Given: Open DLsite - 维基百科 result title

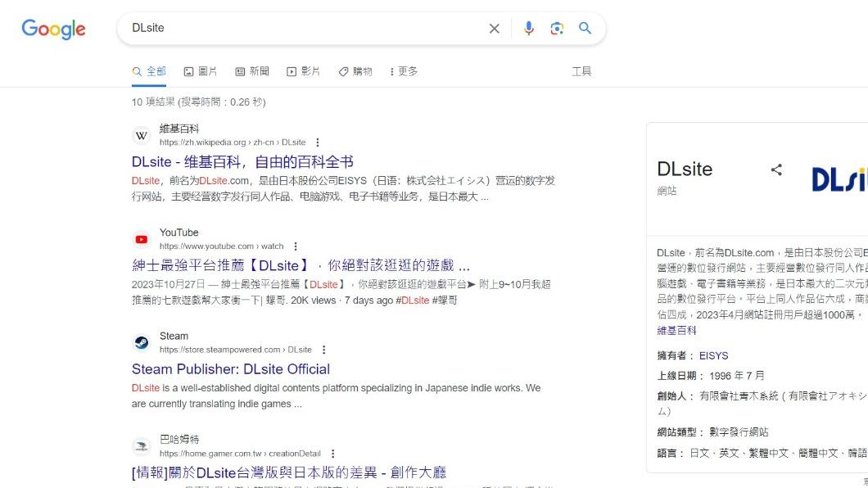Looking at the screenshot, I should pos(242,162).
